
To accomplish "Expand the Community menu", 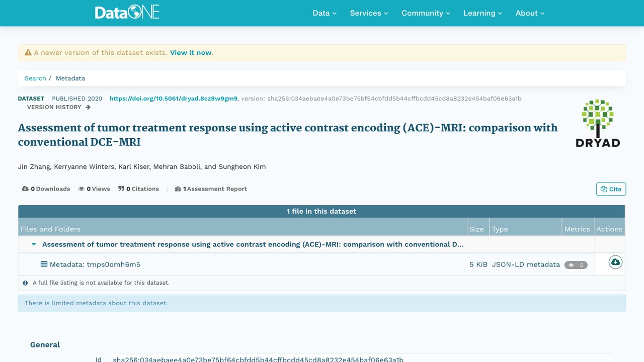I will 426,13.
